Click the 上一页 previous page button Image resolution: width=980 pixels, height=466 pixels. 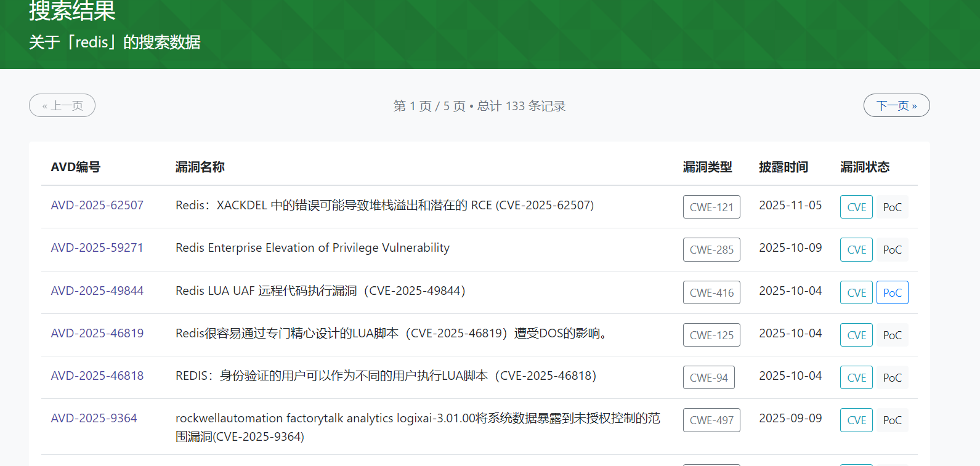pyautogui.click(x=62, y=105)
